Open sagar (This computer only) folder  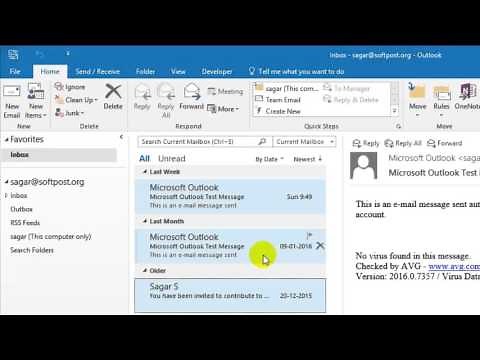coord(51,237)
